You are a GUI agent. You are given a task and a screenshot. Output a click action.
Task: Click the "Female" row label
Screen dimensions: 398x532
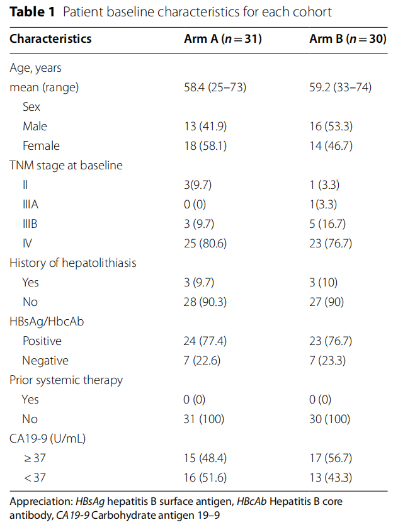tap(41, 146)
